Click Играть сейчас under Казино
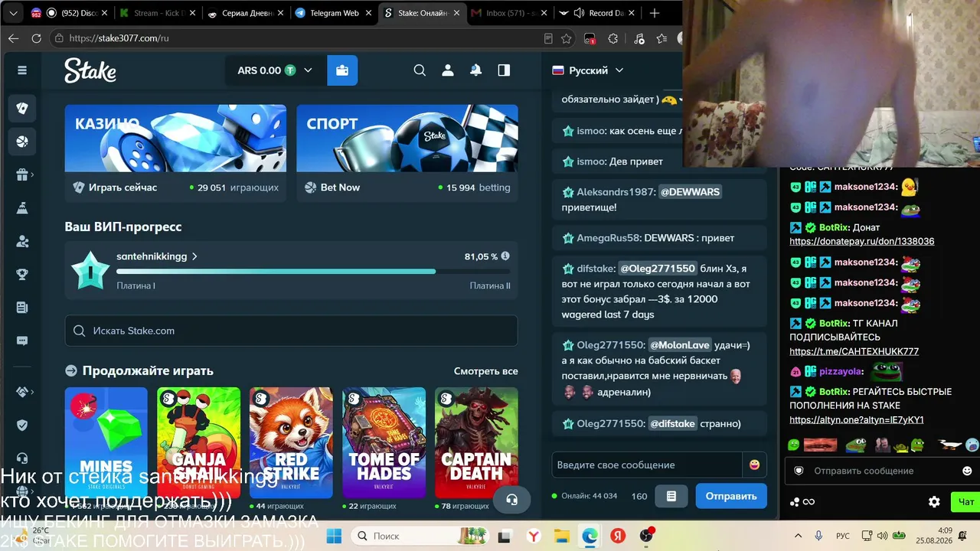Image resolution: width=980 pixels, height=551 pixels. pyautogui.click(x=122, y=187)
